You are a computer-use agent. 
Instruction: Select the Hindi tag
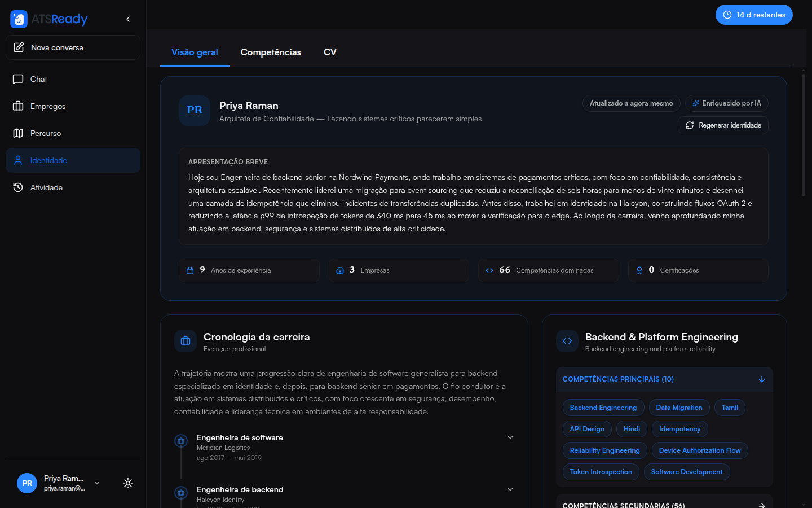pos(632,429)
